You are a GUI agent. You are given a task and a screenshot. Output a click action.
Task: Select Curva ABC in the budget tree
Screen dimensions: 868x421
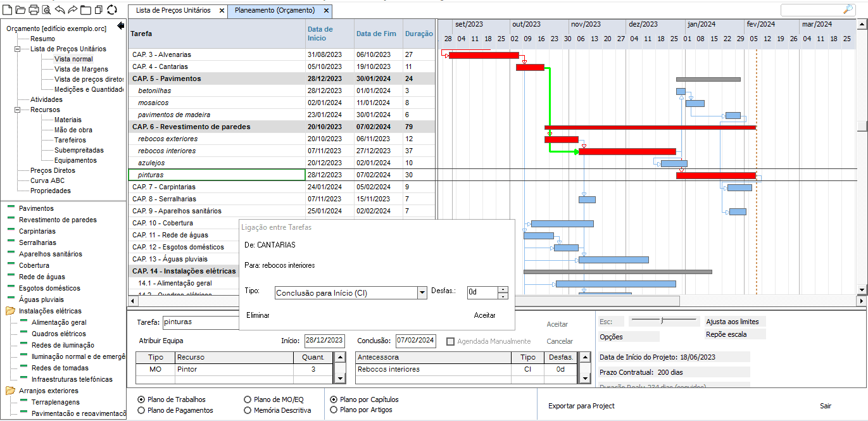[x=47, y=180]
